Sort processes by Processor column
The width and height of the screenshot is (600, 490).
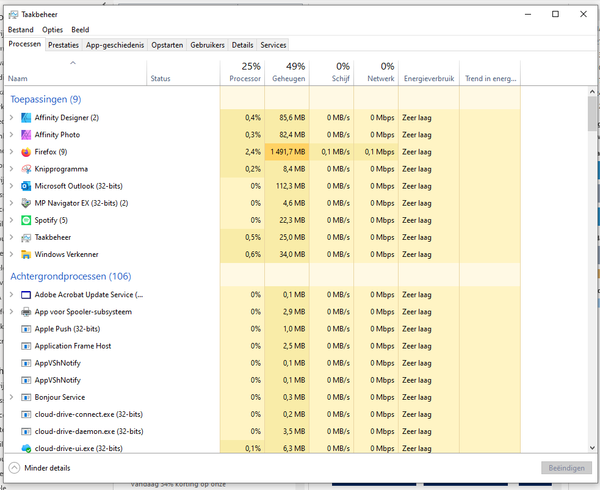tap(243, 72)
